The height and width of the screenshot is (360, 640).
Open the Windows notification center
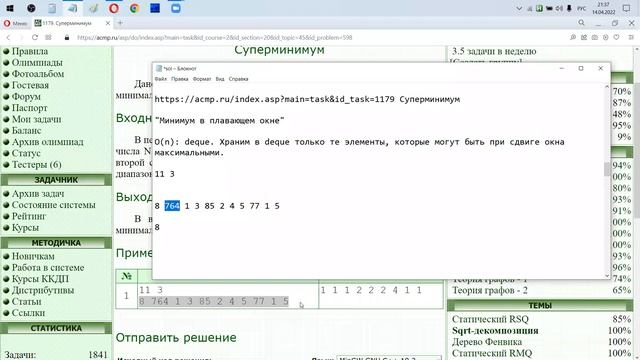[x=627, y=8]
